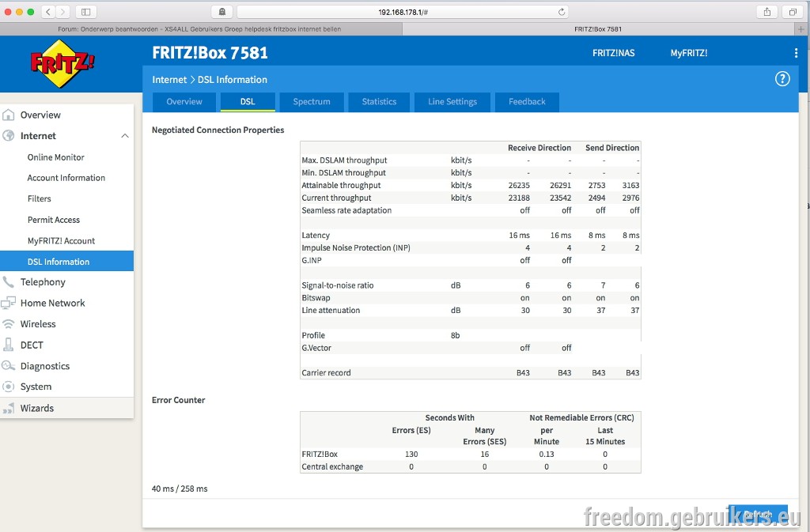Switch to the Statistics tab

pyautogui.click(x=379, y=102)
